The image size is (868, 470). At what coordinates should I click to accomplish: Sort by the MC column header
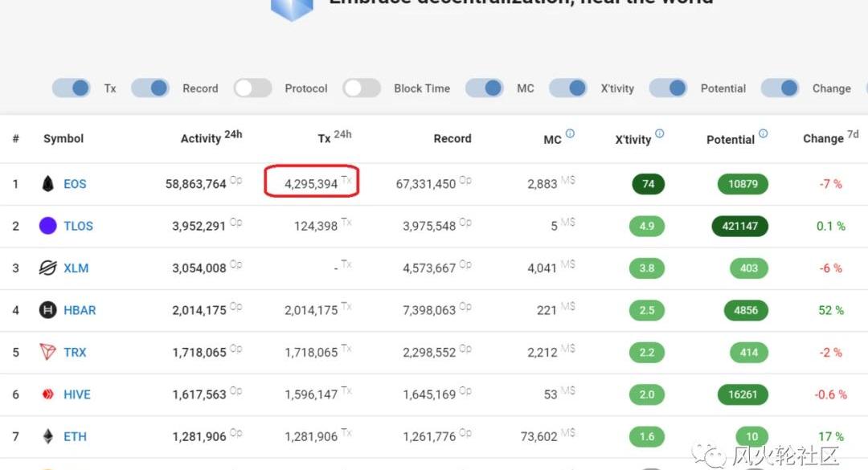click(552, 140)
